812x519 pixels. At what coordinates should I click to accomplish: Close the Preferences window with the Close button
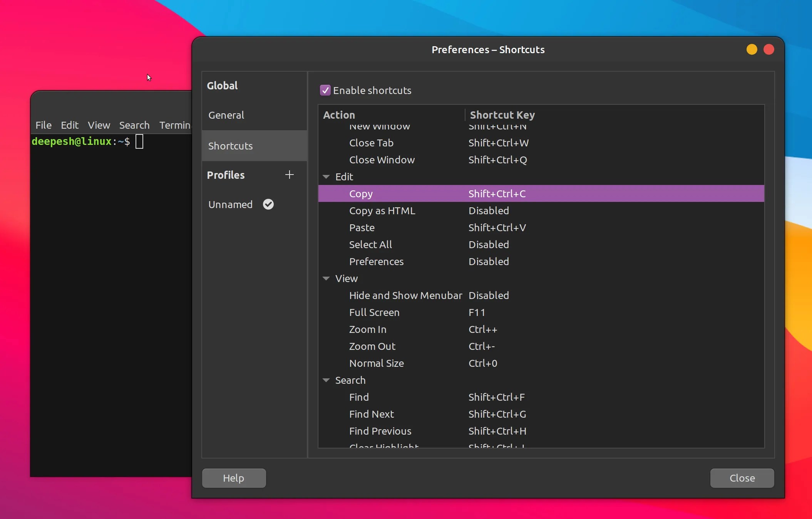tap(741, 478)
